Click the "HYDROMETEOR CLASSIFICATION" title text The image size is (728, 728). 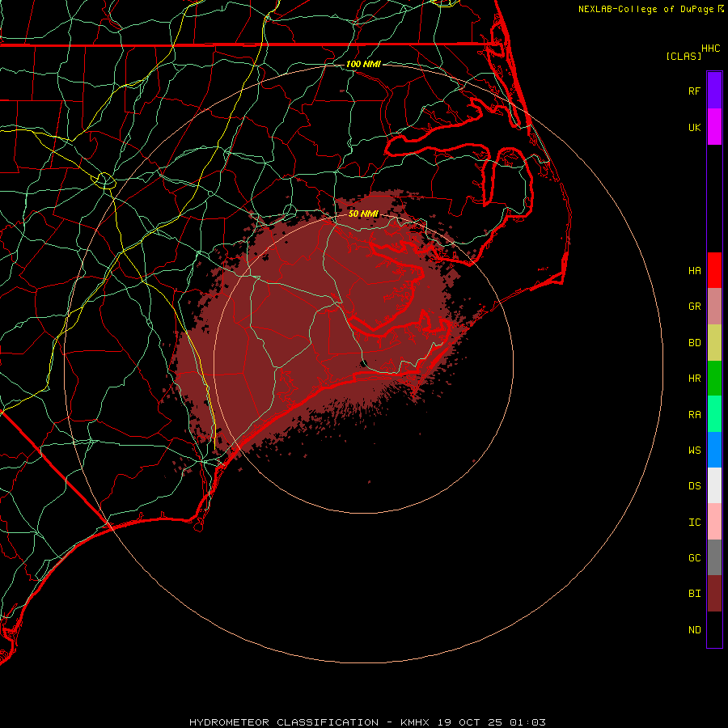click(x=284, y=722)
